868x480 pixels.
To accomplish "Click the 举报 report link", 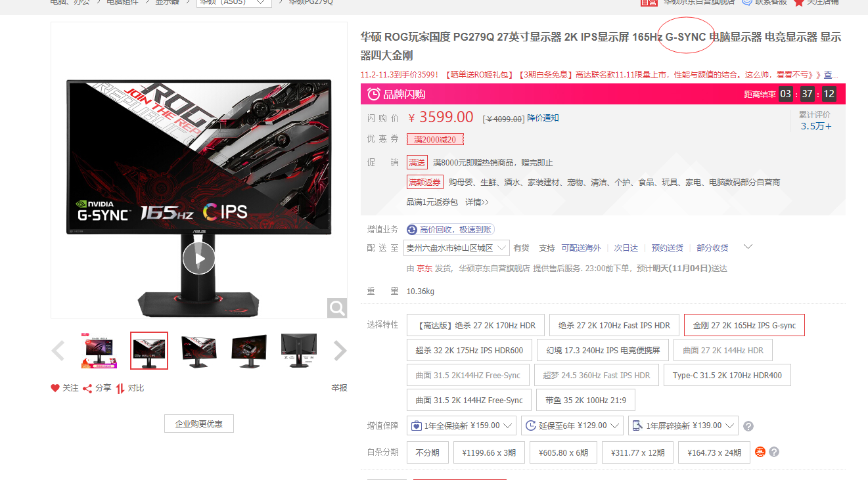I will 339,388.
